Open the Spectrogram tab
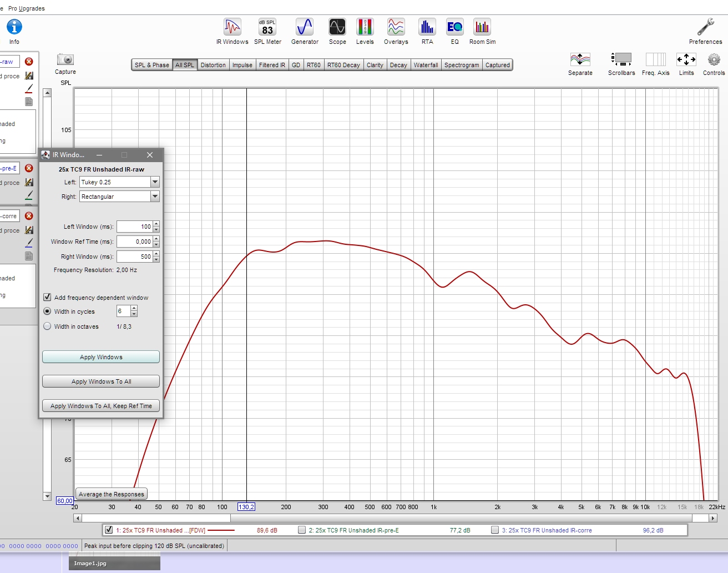The image size is (728, 573). click(x=462, y=65)
